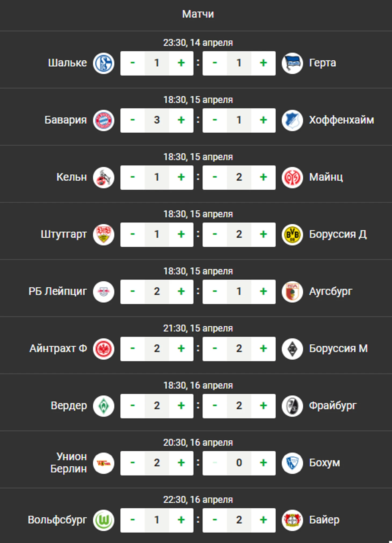
Task: Decrease Байер predicted goals with minus
Action: pos(215,520)
